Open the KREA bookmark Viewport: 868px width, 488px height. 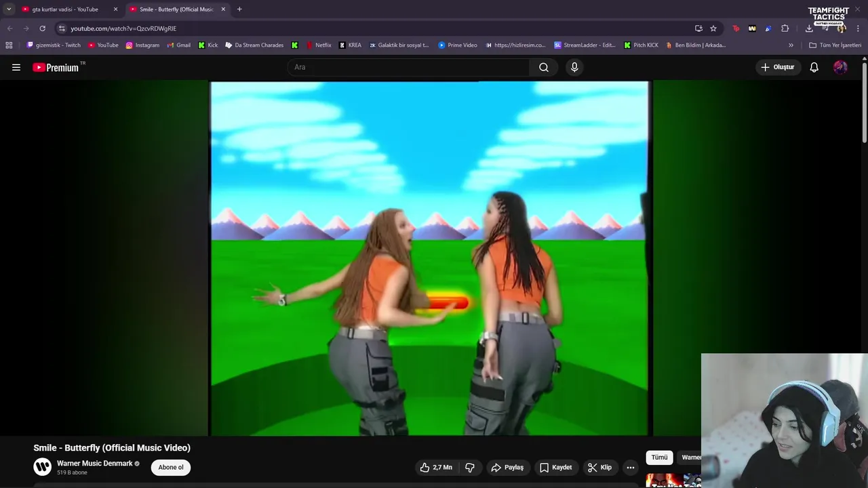coord(350,45)
